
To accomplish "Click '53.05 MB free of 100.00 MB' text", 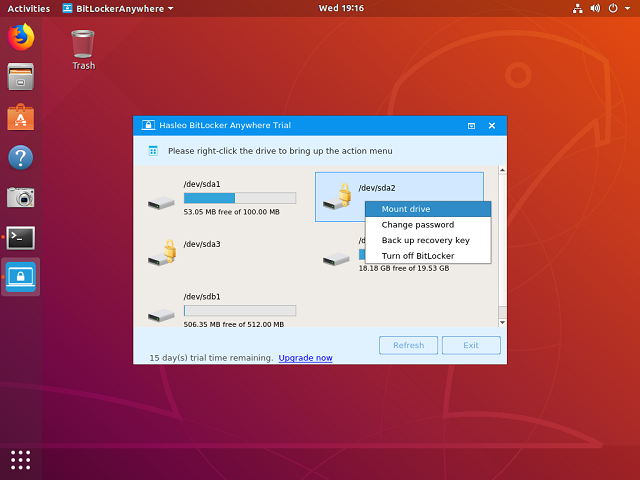I will pyautogui.click(x=231, y=212).
